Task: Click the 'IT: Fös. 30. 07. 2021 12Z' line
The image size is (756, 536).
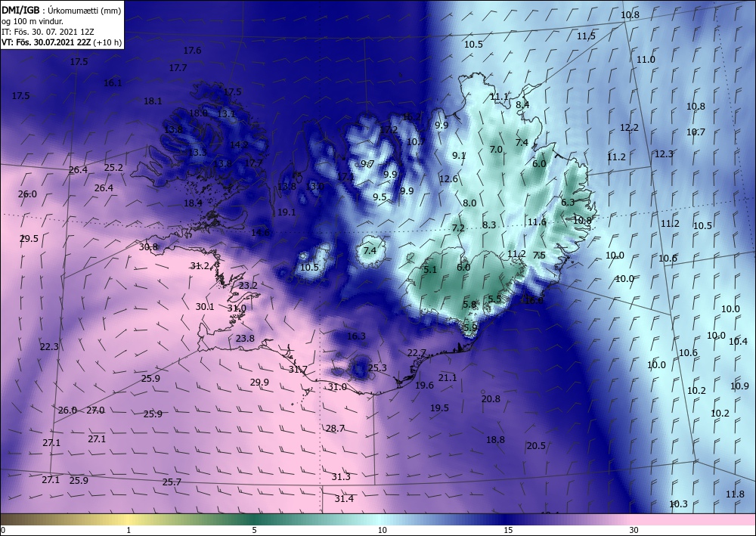Action: (x=48, y=32)
